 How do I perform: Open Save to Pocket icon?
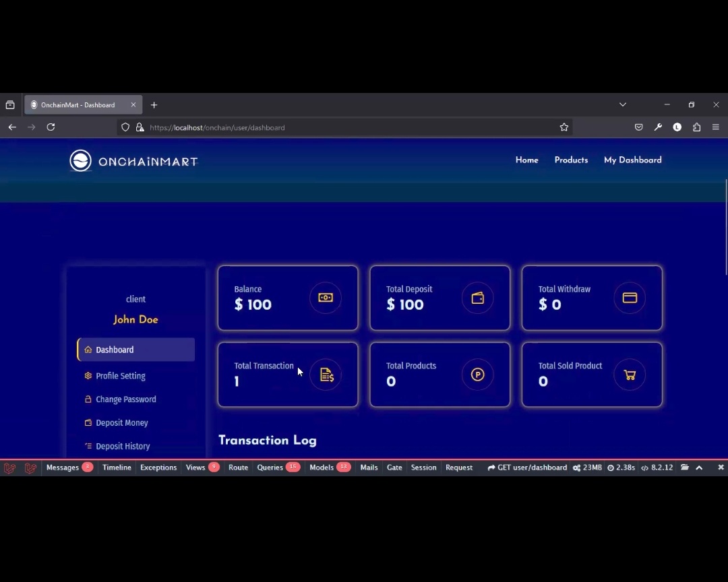pyautogui.click(x=639, y=127)
